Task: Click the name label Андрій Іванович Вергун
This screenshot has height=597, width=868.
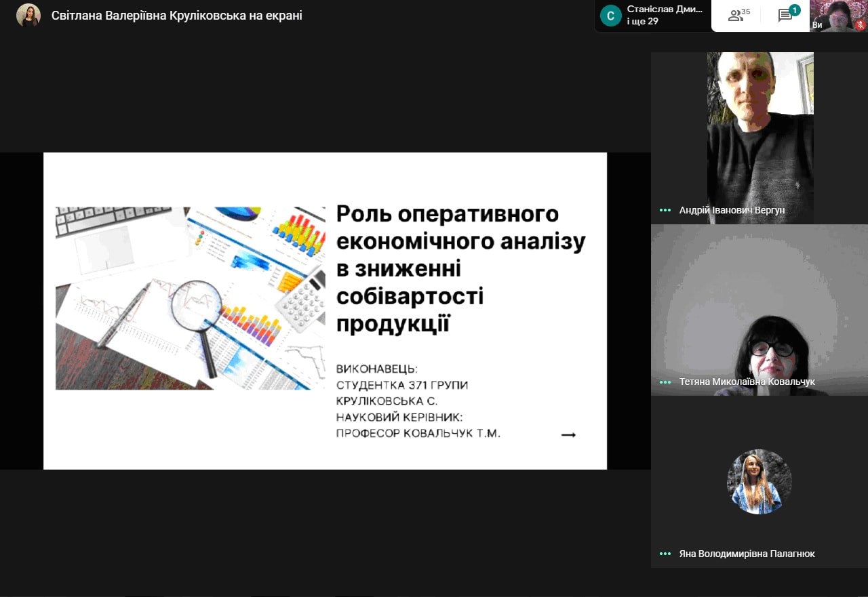Action: click(732, 210)
